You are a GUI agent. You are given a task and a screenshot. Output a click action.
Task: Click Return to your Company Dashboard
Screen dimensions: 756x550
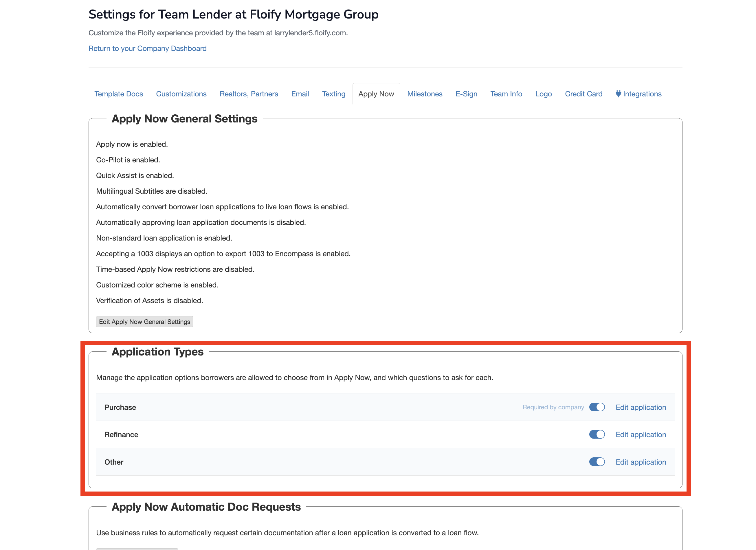pos(147,48)
